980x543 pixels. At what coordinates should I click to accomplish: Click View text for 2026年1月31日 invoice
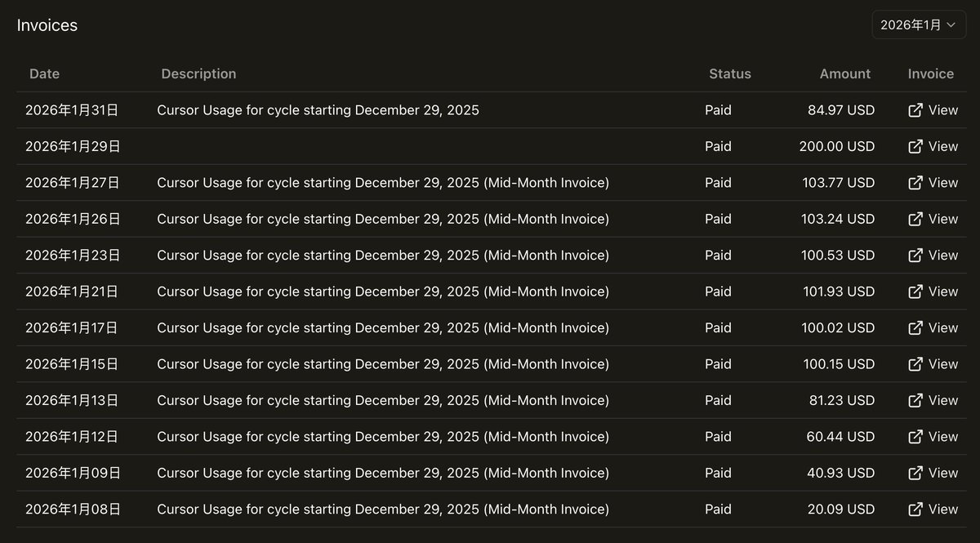pyautogui.click(x=943, y=110)
